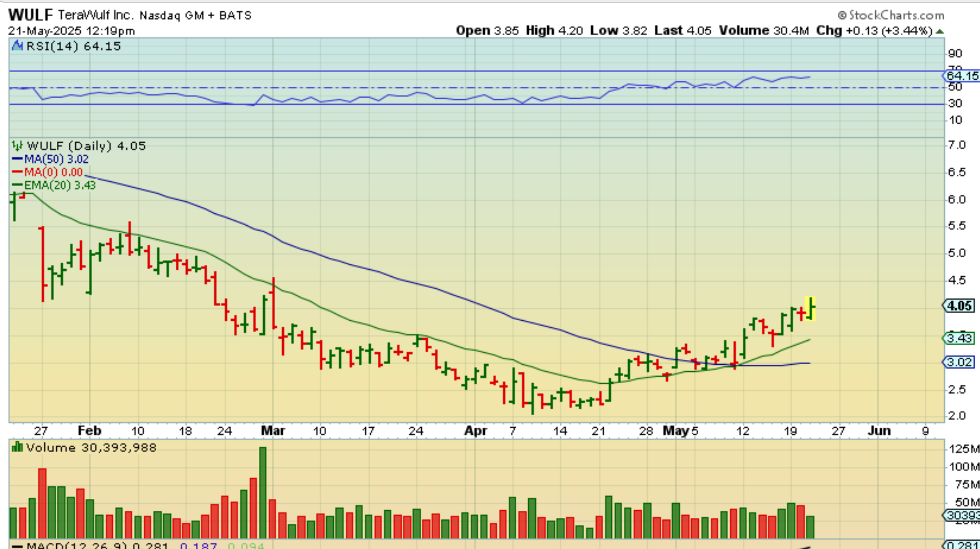Click the green up-arrow beside Chg percentage
980x549 pixels.
940,31
